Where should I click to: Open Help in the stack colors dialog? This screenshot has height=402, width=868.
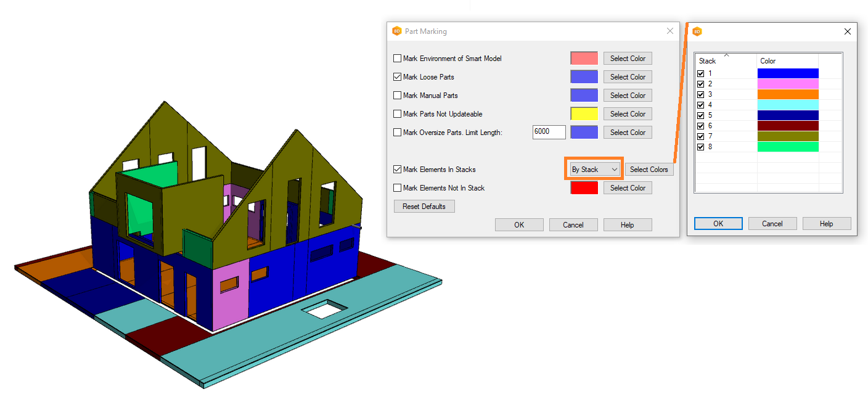point(826,224)
